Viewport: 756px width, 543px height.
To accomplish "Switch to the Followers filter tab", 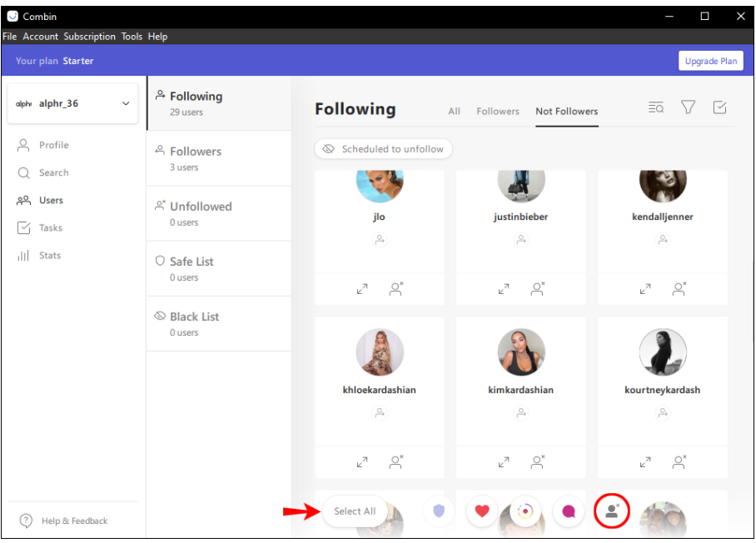I will pyautogui.click(x=498, y=112).
